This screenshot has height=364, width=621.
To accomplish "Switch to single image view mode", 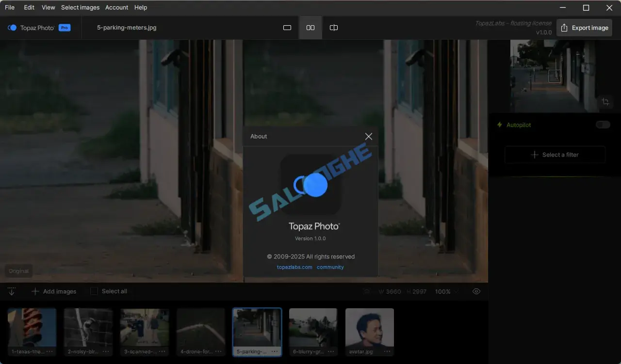I will (x=287, y=28).
